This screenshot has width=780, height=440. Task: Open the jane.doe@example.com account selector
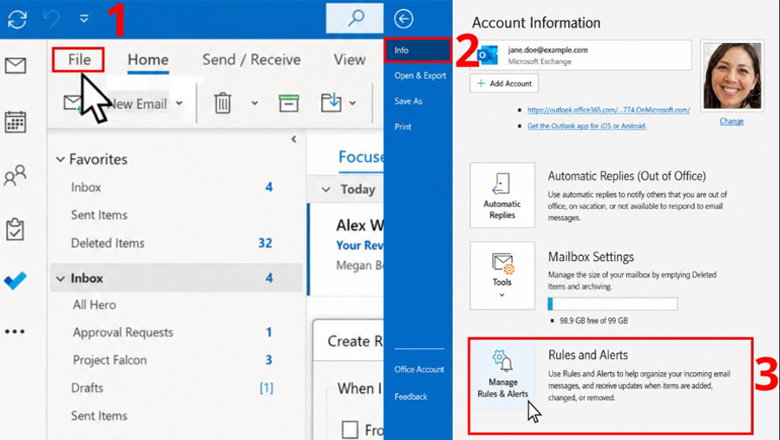coord(581,55)
